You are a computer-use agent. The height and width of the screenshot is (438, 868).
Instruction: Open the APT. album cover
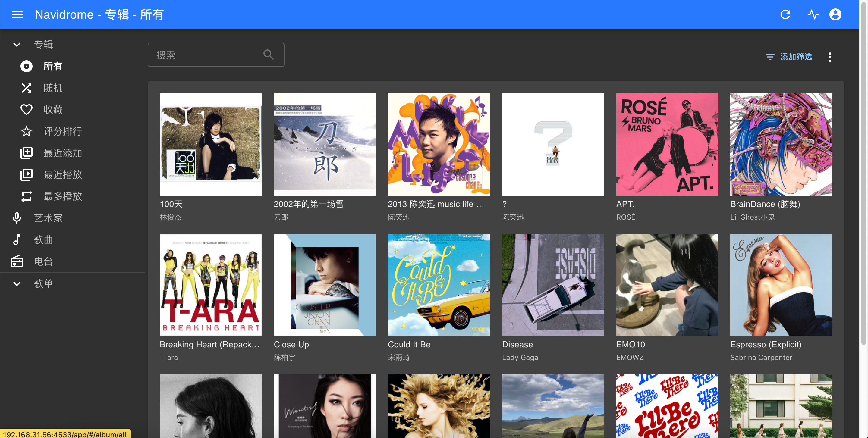667,144
